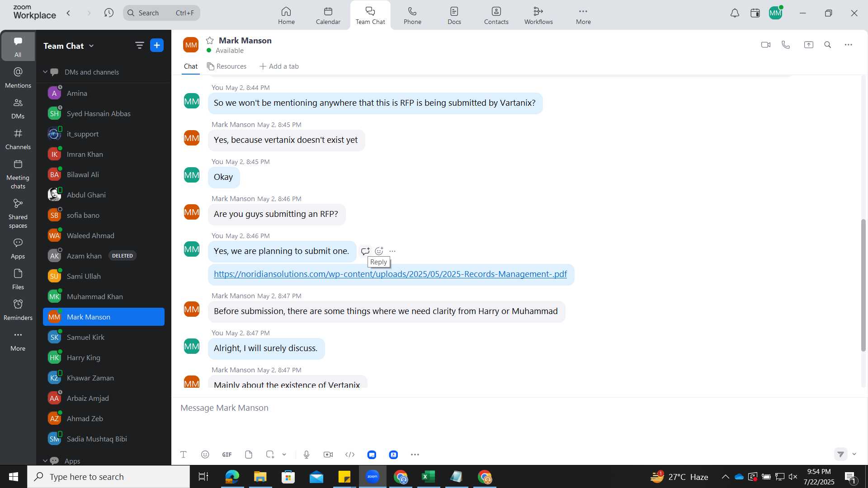The width and height of the screenshot is (868, 488).
Task: Toggle the text formatting toolbar
Action: tap(184, 455)
